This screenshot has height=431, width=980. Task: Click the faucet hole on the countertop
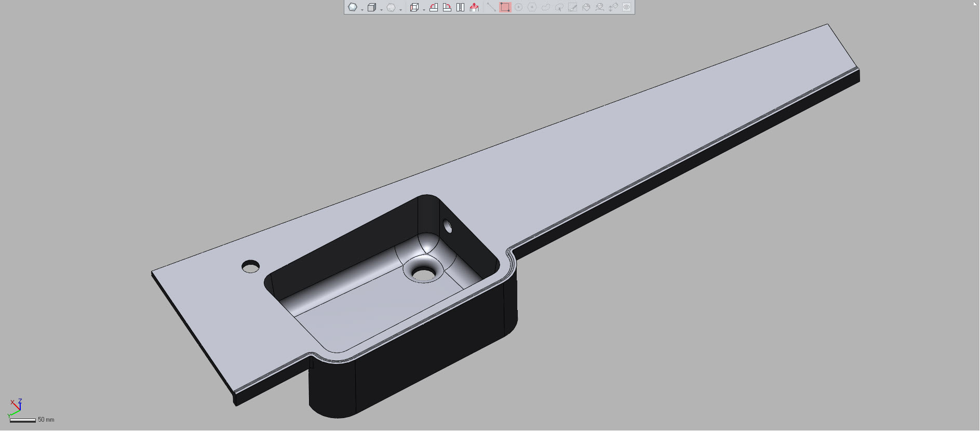click(250, 267)
